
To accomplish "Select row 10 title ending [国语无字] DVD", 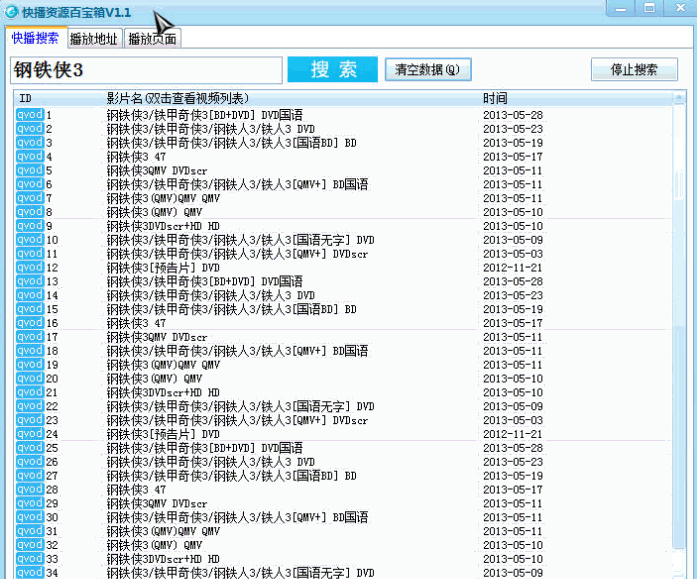I will pos(240,240).
